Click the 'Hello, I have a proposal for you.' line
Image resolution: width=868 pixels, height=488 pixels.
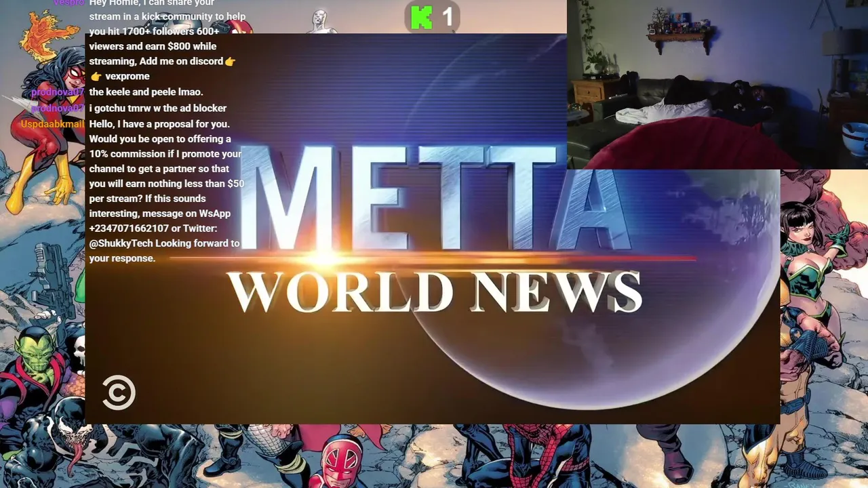[x=159, y=124]
